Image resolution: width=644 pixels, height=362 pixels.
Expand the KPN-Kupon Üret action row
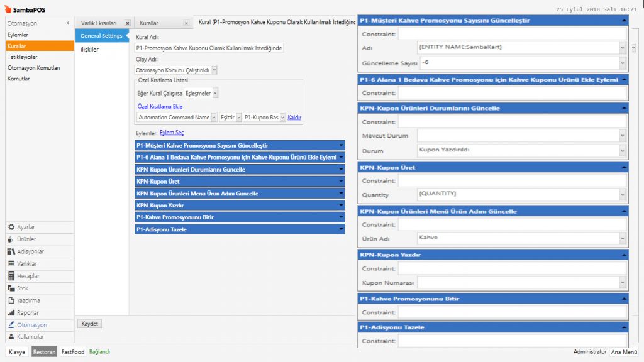point(340,182)
